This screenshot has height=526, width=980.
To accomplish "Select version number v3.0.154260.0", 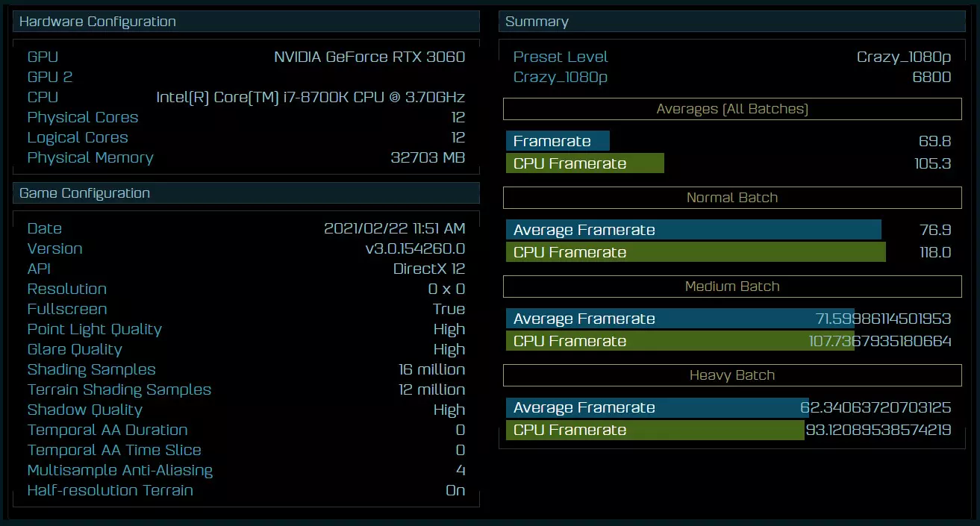I will click(x=415, y=249).
